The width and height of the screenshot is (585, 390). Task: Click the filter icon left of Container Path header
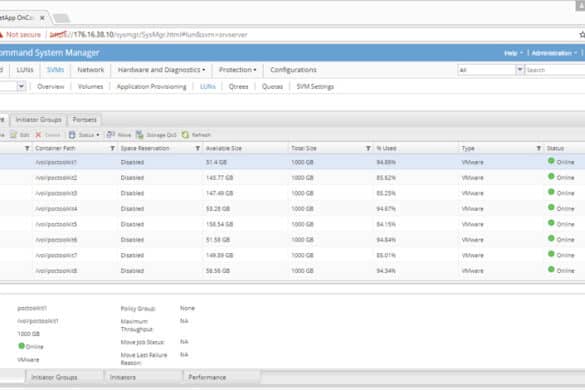(27, 149)
